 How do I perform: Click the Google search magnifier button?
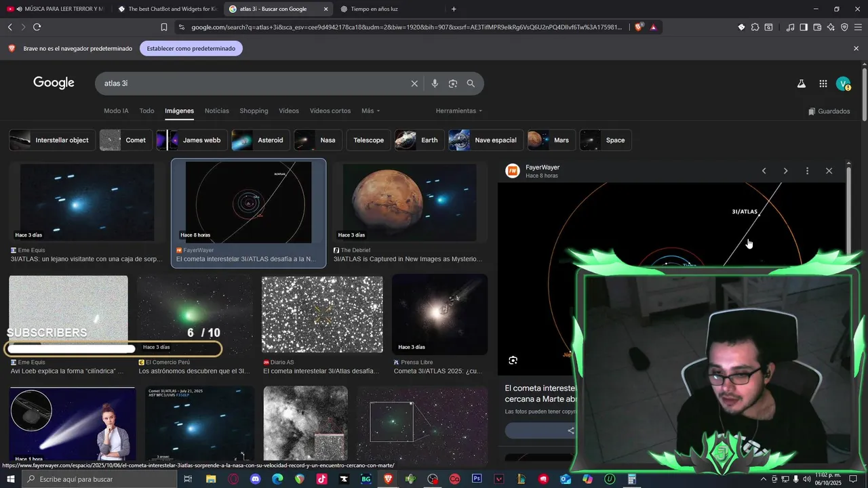coord(471,83)
